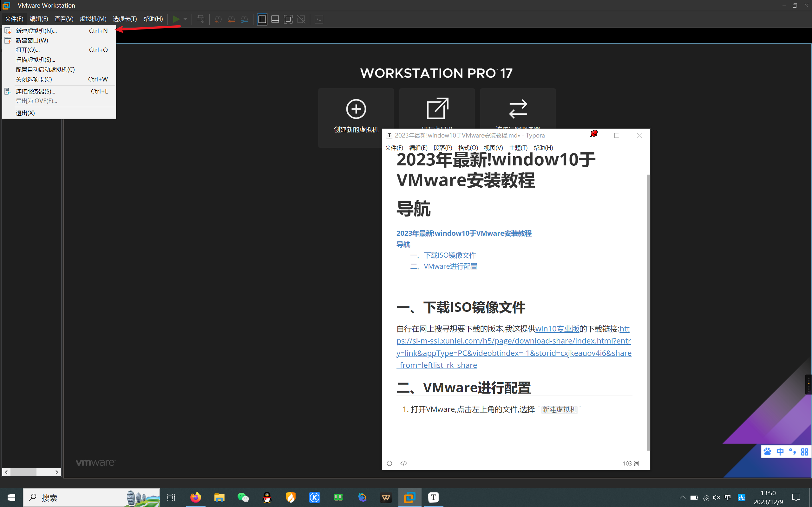Click the green power on play button
812x507 pixels.
click(176, 19)
